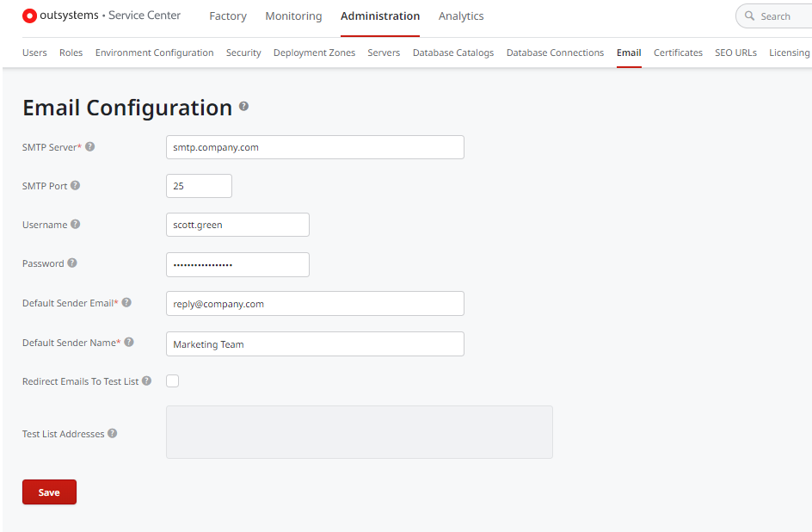Open the Factory menu
The width and height of the screenshot is (812, 532).
point(228,16)
